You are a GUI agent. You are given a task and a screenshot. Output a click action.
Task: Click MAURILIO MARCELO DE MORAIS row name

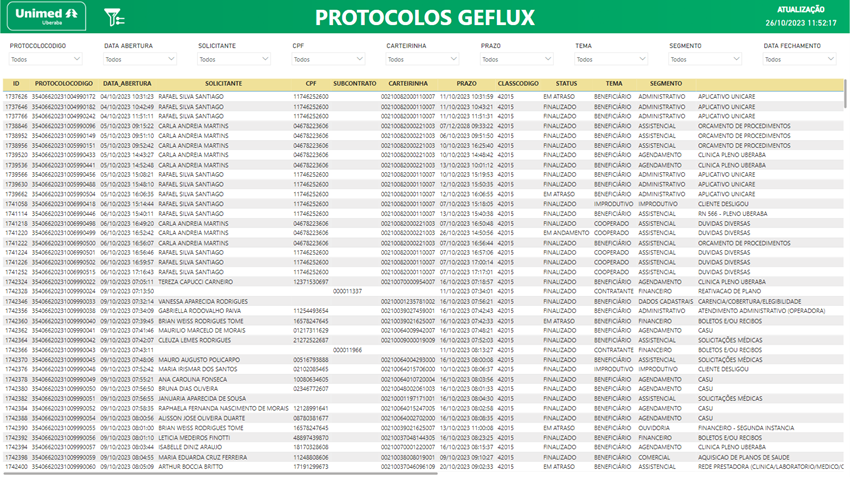202,331
